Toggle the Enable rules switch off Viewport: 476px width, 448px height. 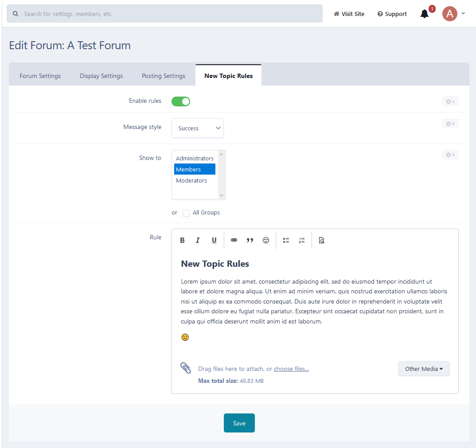click(x=180, y=101)
